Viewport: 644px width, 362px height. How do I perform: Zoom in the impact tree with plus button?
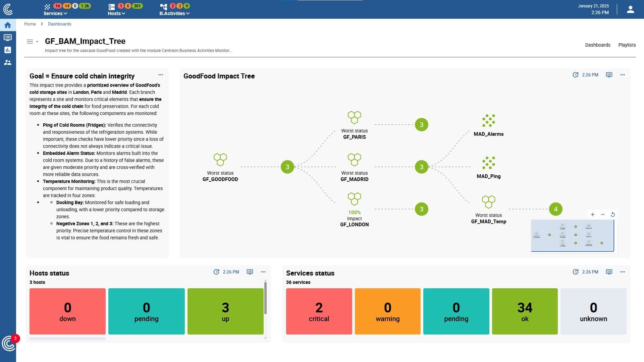(593, 215)
